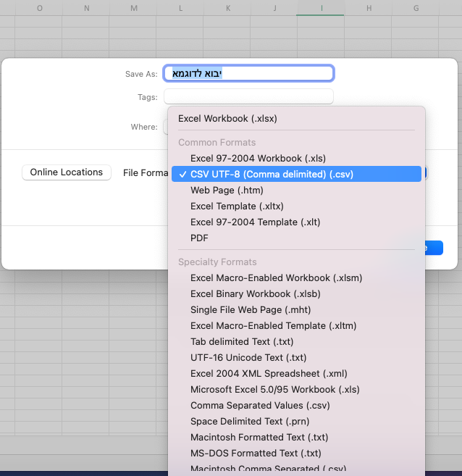
Task: Focus the Save As filename field
Action: point(249,73)
